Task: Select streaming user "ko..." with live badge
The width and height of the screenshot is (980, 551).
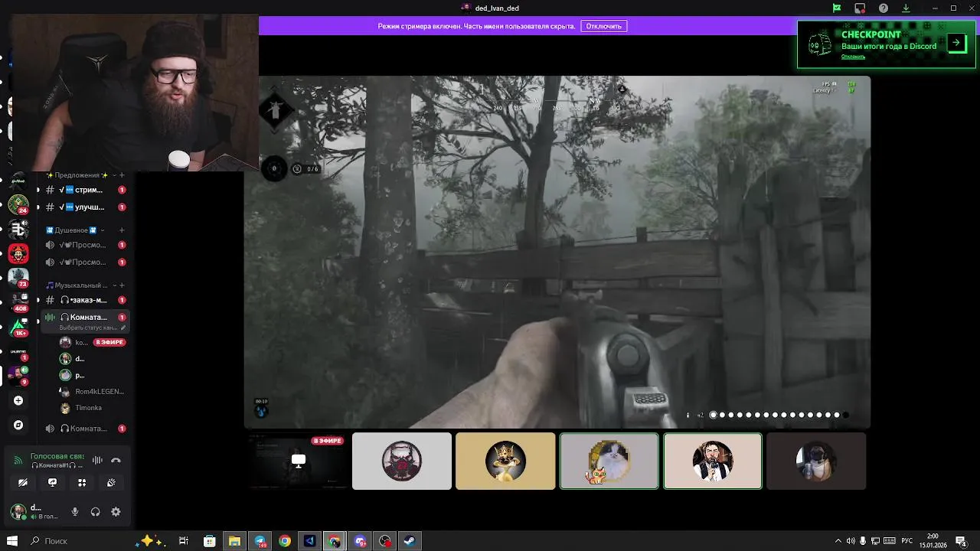Action: coord(93,342)
